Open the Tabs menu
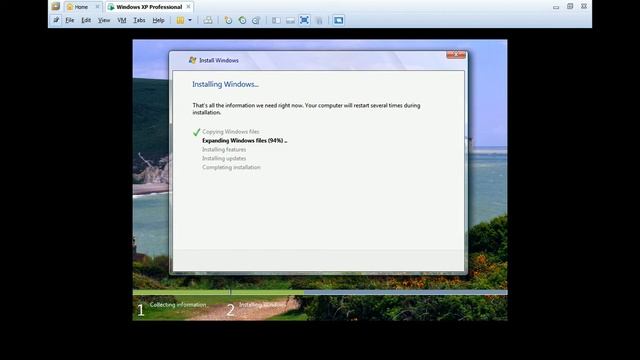Viewport: 640px width, 360px height. pyautogui.click(x=139, y=20)
